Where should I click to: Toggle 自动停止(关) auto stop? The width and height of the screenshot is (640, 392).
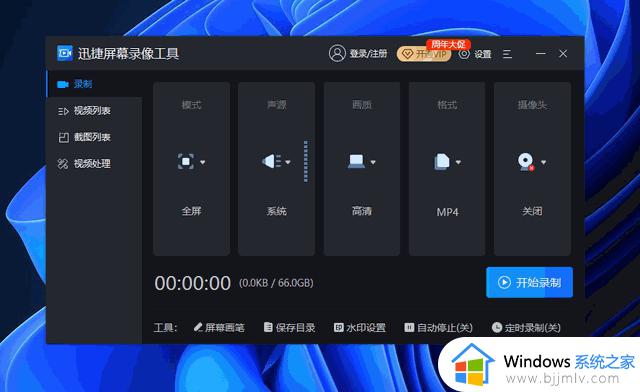click(x=438, y=327)
